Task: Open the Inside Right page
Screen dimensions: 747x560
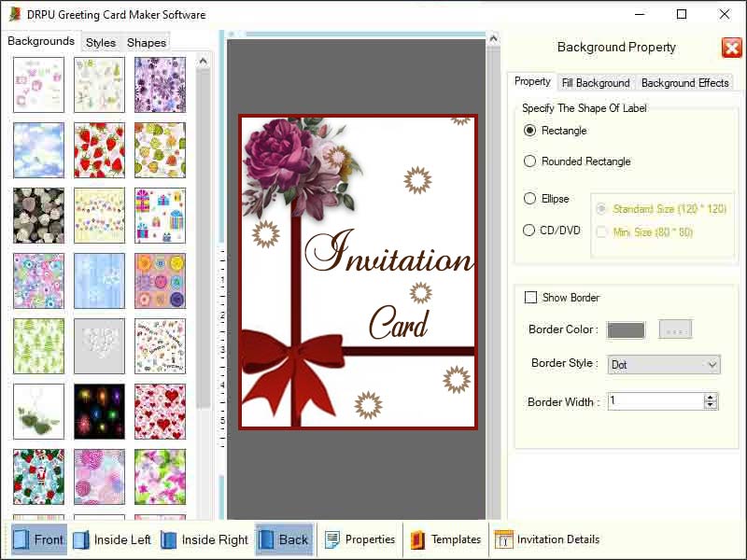Action: (204, 539)
